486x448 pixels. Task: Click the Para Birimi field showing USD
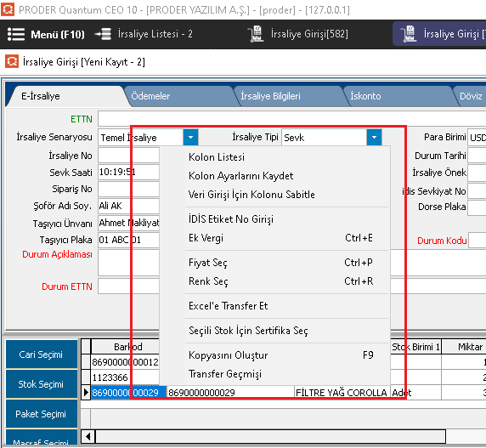tap(477, 137)
